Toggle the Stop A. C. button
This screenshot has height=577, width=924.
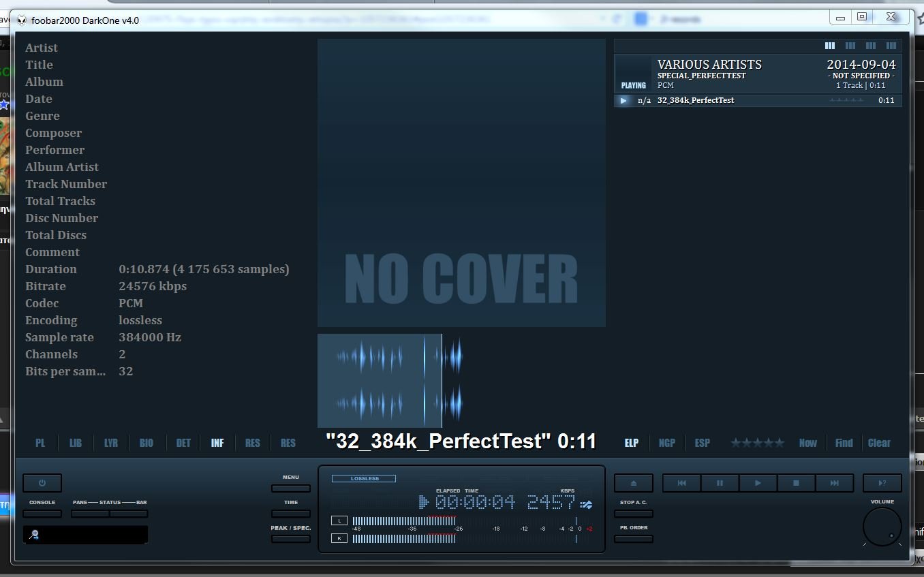[x=633, y=514]
